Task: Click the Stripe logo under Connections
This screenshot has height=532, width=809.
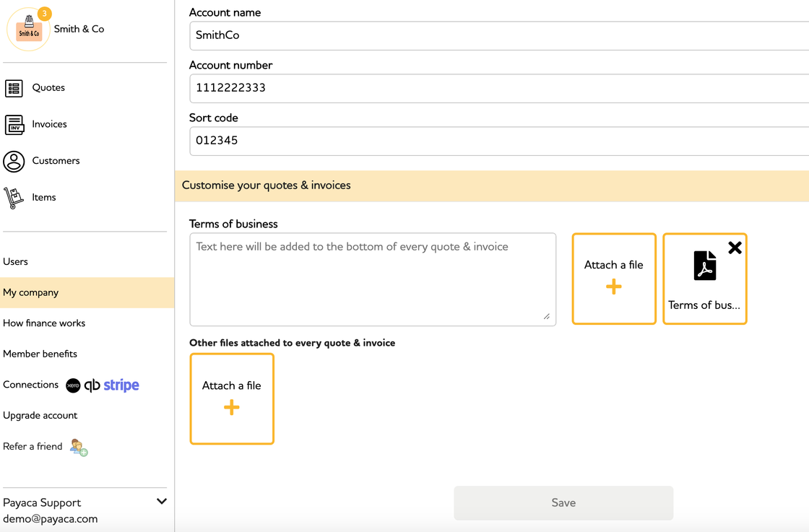Action: coord(121,385)
